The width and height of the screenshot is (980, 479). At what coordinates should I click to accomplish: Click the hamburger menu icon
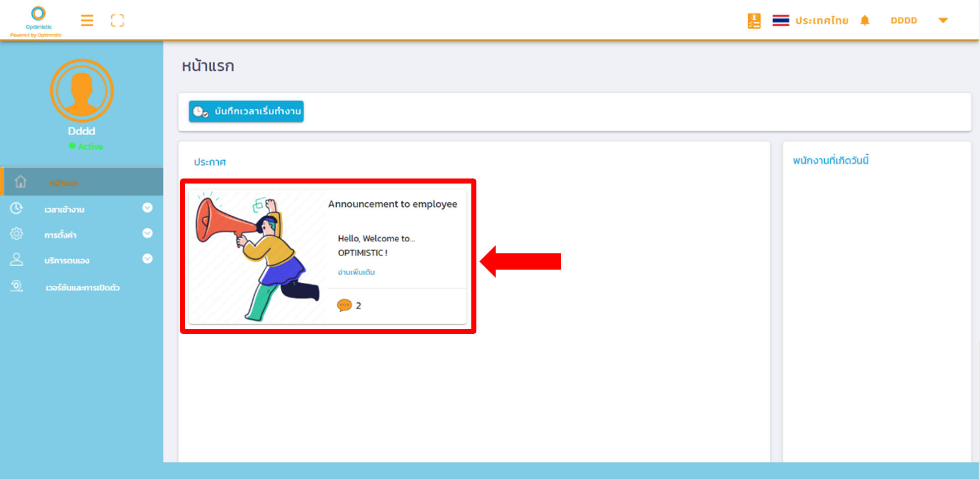pyautogui.click(x=87, y=21)
